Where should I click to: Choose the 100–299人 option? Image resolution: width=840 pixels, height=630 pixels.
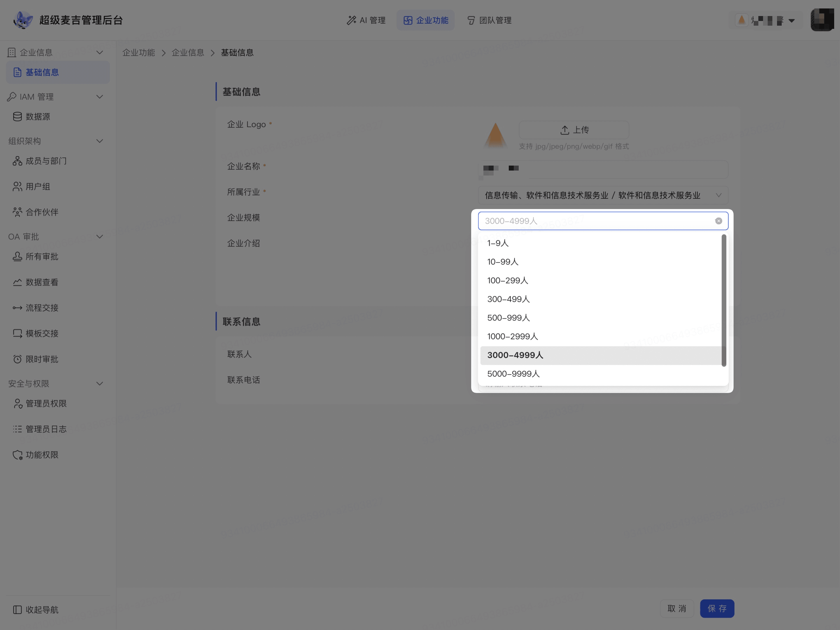point(601,281)
